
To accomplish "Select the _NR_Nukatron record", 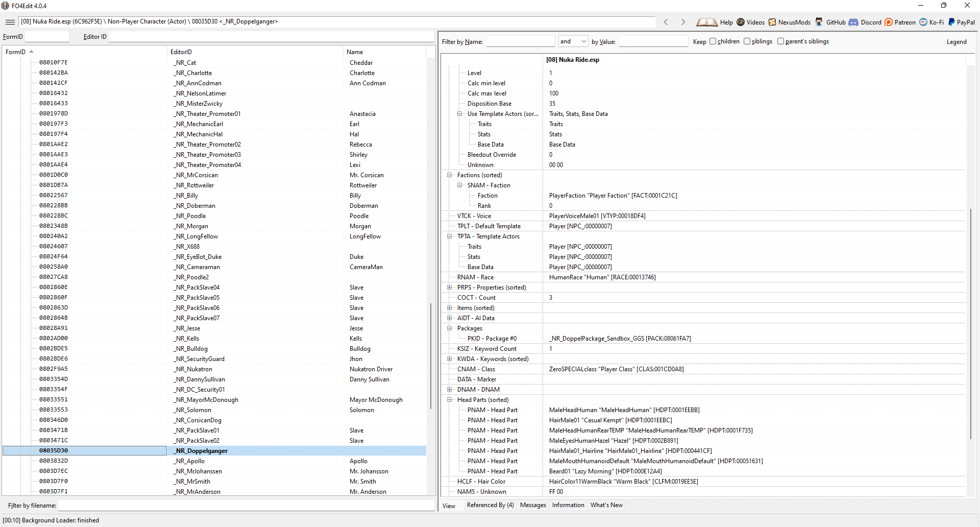I will click(x=214, y=369).
